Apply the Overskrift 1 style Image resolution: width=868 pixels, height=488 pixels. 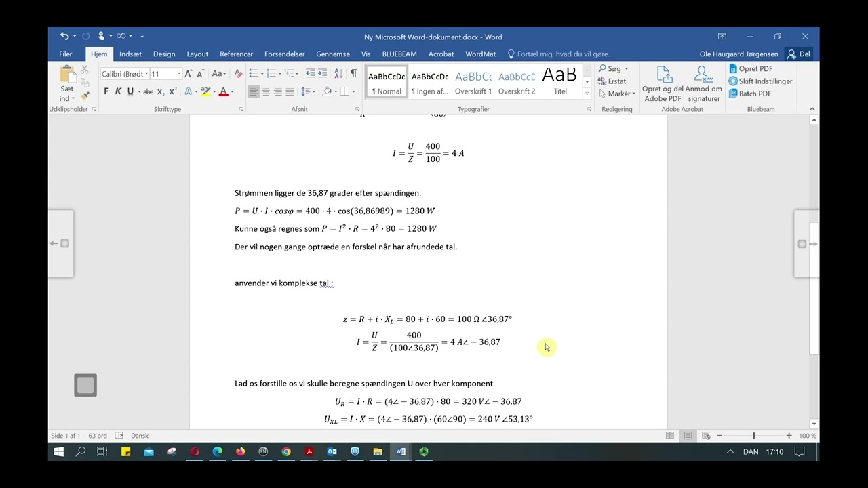click(x=473, y=83)
